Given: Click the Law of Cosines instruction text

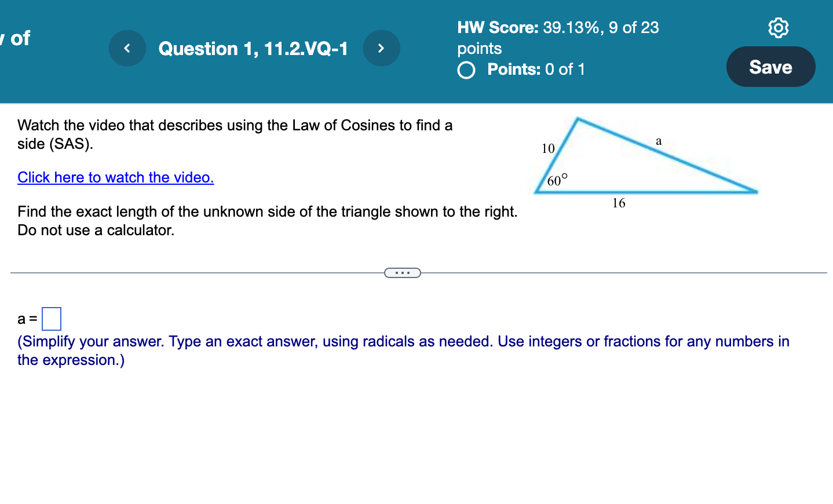Looking at the screenshot, I should [x=235, y=134].
